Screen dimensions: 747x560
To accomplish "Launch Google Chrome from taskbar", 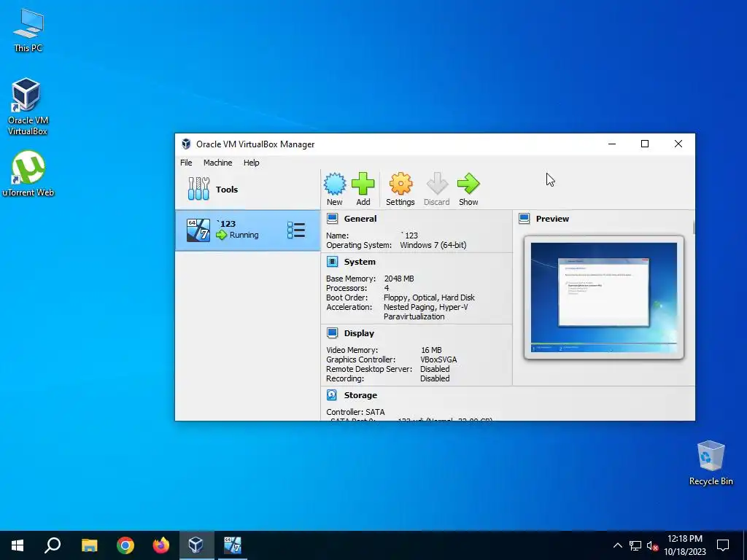I will [125, 545].
